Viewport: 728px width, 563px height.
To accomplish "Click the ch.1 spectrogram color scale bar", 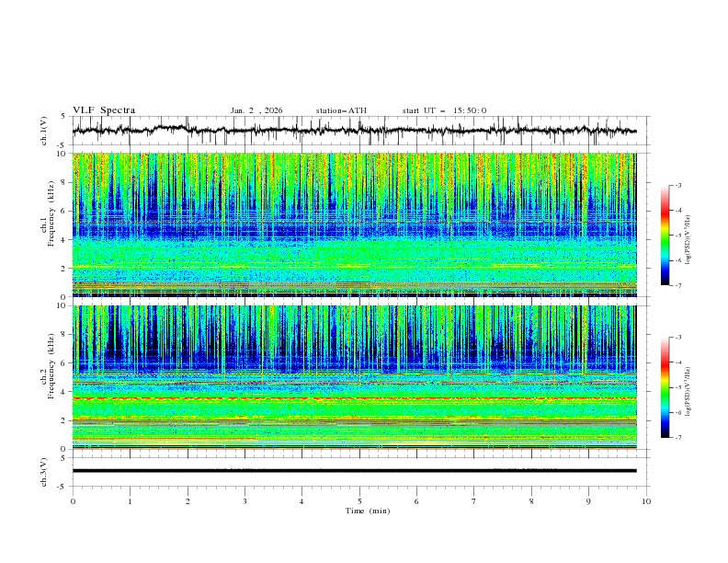I will [x=665, y=236].
